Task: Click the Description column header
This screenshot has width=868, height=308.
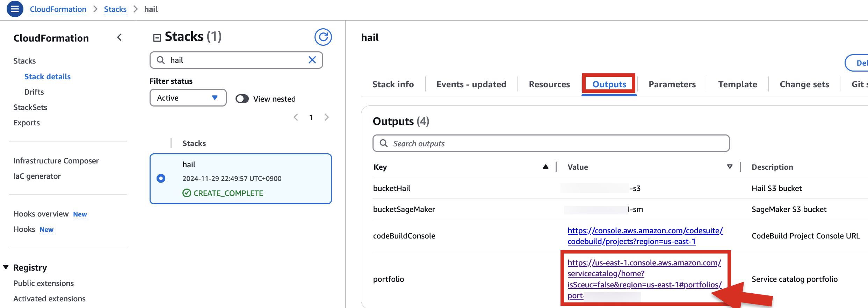Action: [772, 167]
